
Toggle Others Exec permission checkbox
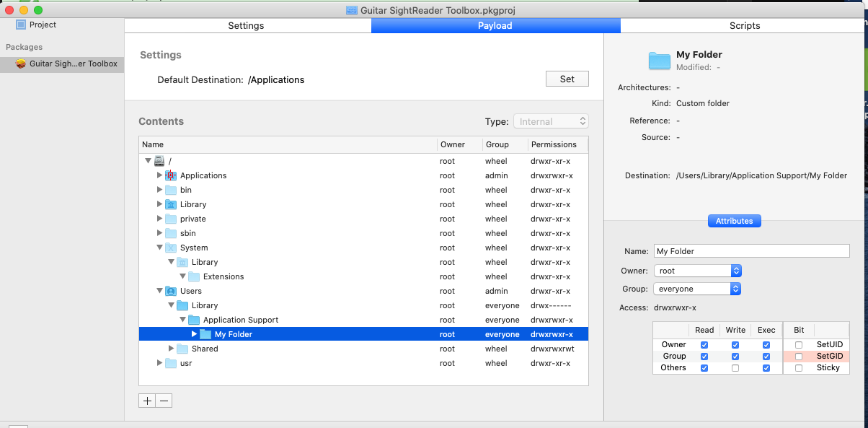pyautogui.click(x=766, y=368)
